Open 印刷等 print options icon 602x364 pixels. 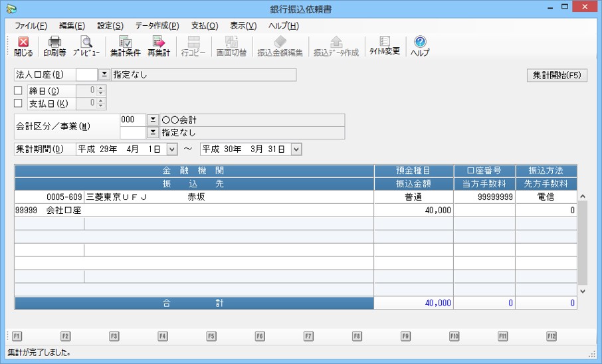point(54,46)
